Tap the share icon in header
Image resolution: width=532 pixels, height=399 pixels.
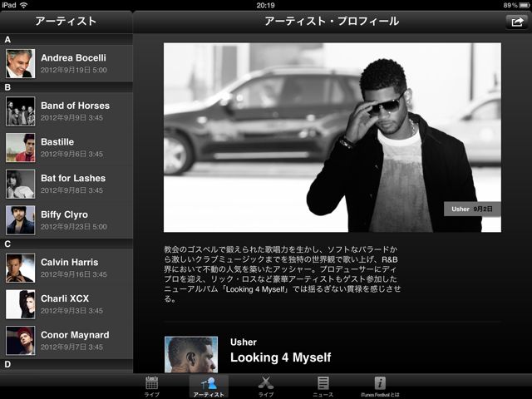click(x=516, y=22)
